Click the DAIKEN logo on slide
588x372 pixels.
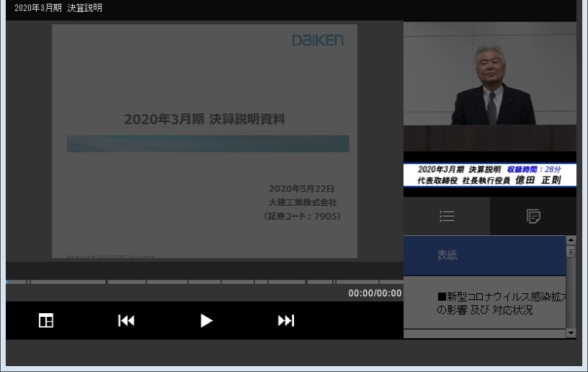click(x=318, y=40)
